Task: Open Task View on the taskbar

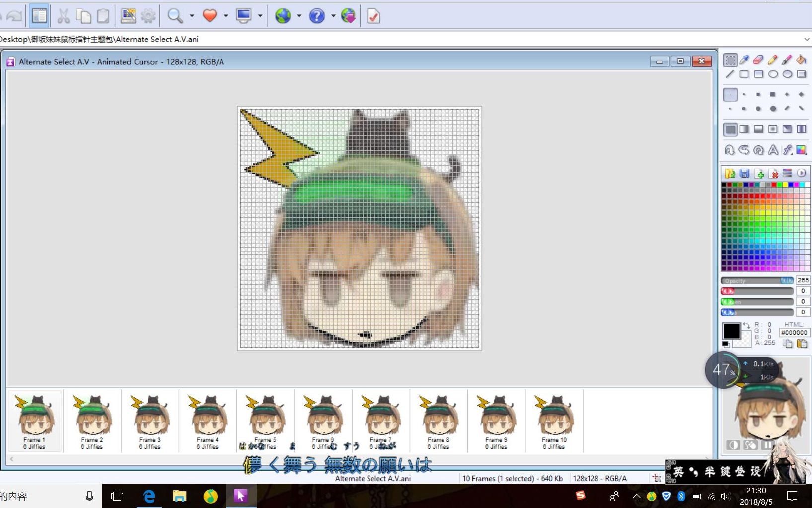Action: [x=117, y=496]
